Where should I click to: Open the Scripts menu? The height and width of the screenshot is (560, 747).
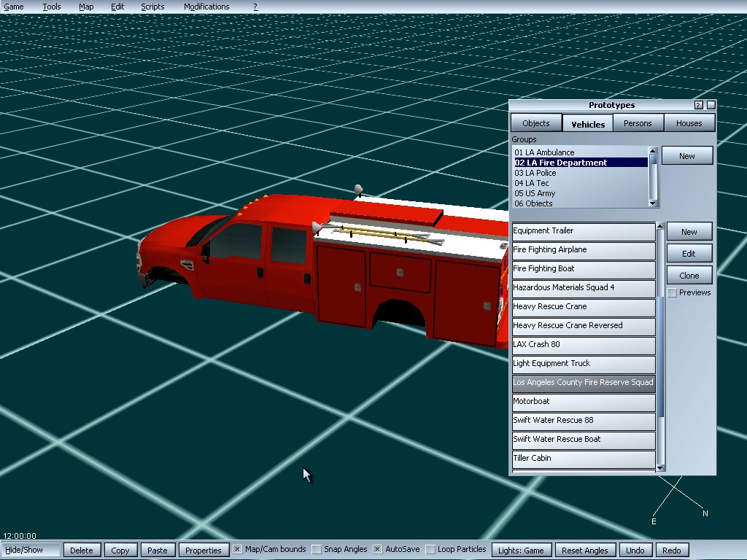tap(152, 7)
